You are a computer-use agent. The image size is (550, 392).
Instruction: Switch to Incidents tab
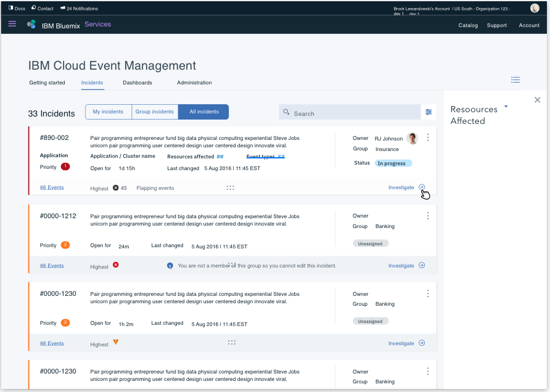92,83
